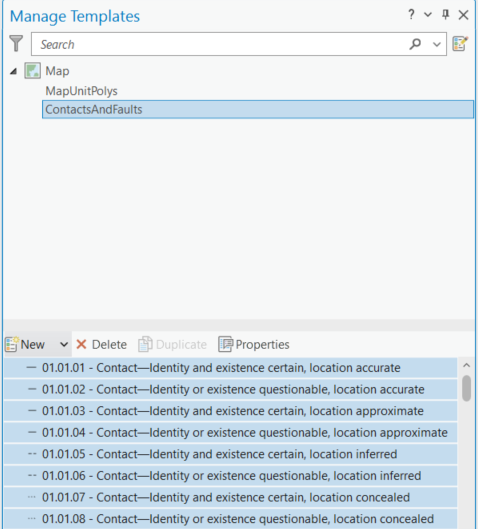Click the template list scroll-up arrow
478x529 pixels.
467,365
